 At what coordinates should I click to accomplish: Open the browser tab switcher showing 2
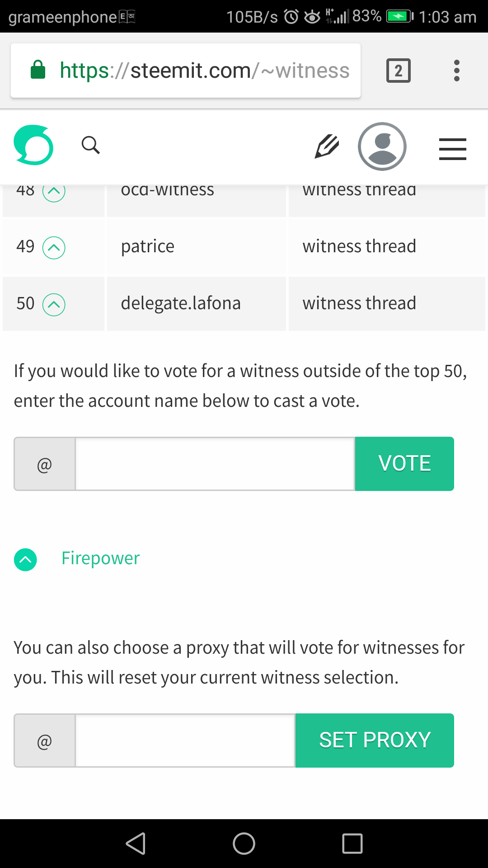click(399, 71)
